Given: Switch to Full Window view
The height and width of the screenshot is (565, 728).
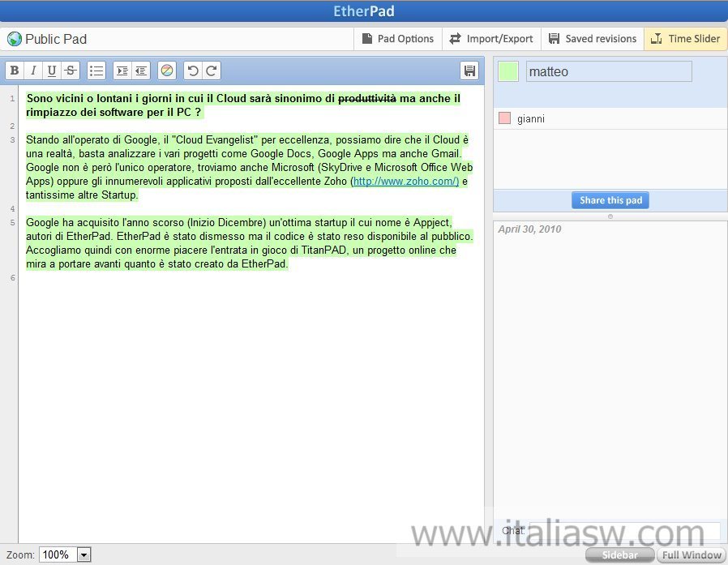Looking at the screenshot, I should pyautogui.click(x=692, y=554).
